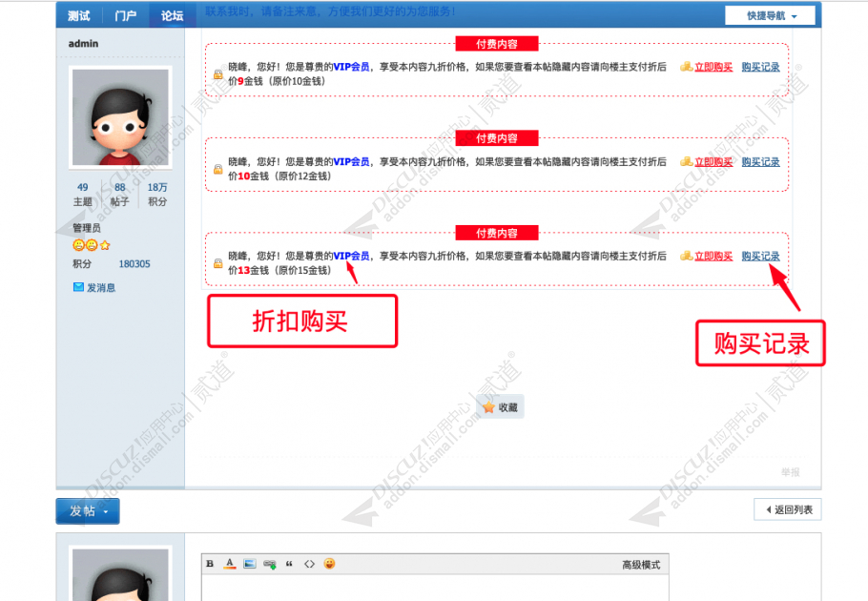The width and height of the screenshot is (868, 601).
Task: Open the 购买记录 link on the last post
Action: pyautogui.click(x=759, y=256)
